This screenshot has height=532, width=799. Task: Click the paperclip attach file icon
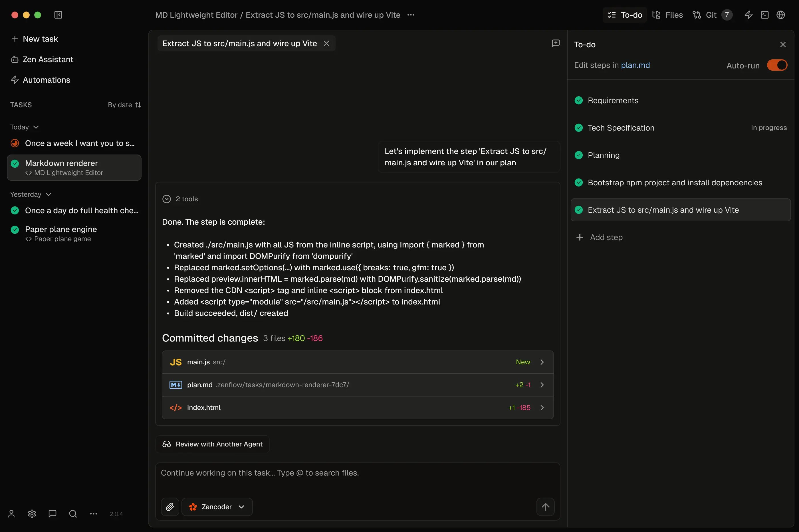pos(170,507)
